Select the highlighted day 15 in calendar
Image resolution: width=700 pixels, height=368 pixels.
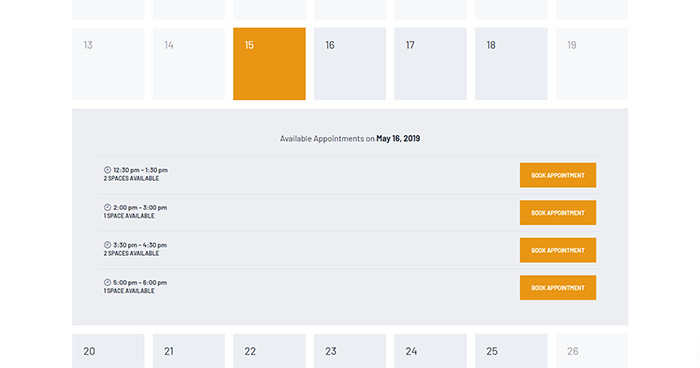pyautogui.click(x=269, y=64)
